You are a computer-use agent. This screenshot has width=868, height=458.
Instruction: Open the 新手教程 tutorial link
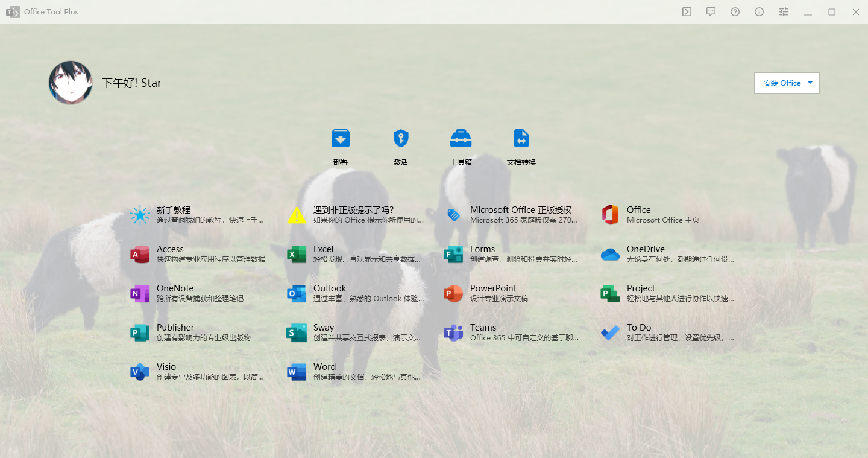pos(174,210)
